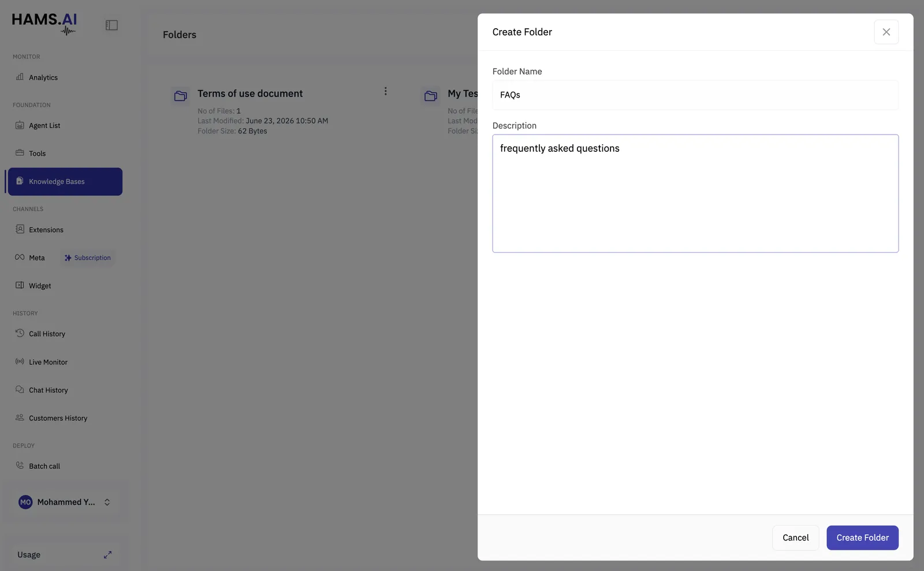Click the Tools briefcase icon
The image size is (924, 571).
[x=20, y=153]
